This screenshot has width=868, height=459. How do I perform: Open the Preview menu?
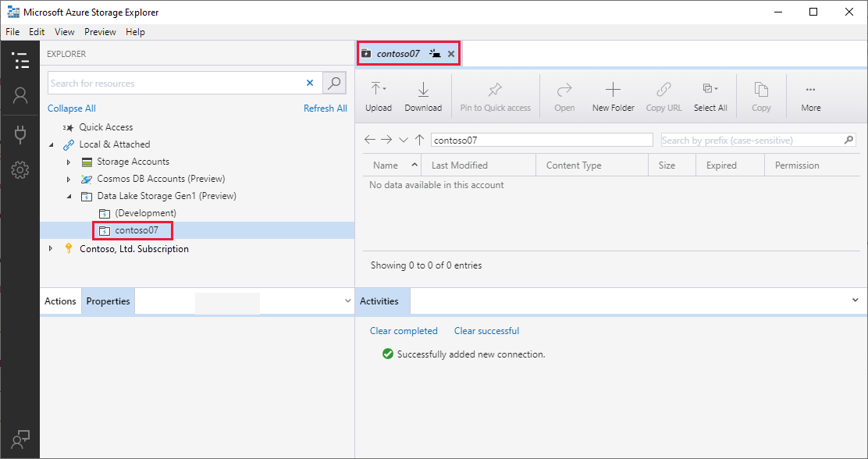pos(100,31)
